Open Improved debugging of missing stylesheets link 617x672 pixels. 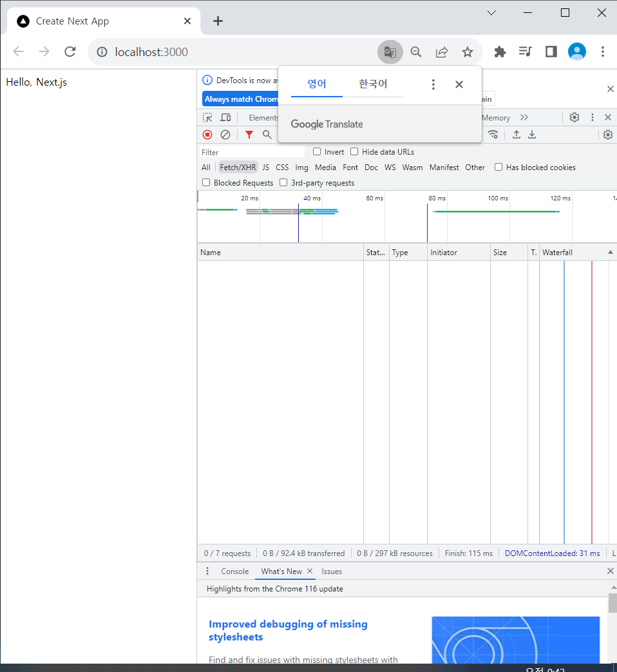point(288,630)
